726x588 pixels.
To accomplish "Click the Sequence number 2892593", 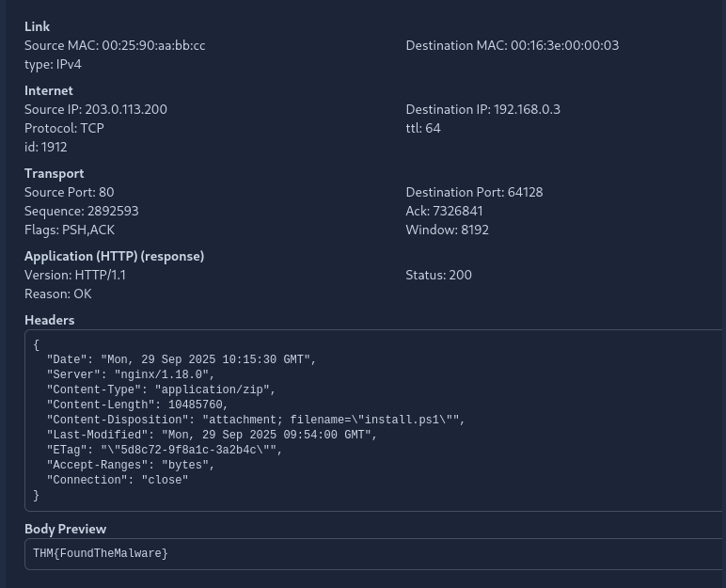I will point(112,211).
